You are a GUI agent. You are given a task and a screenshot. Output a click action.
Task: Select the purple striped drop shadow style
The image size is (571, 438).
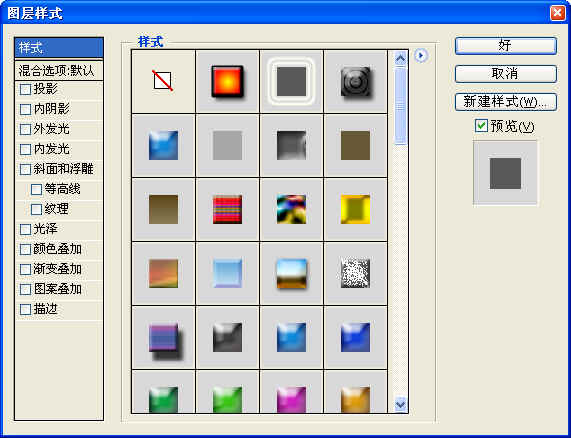point(163,338)
